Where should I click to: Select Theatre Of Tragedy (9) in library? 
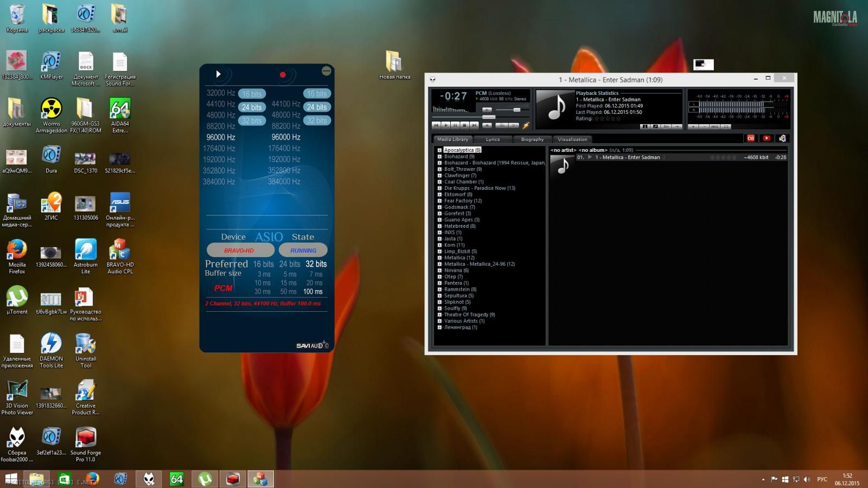[469, 314]
